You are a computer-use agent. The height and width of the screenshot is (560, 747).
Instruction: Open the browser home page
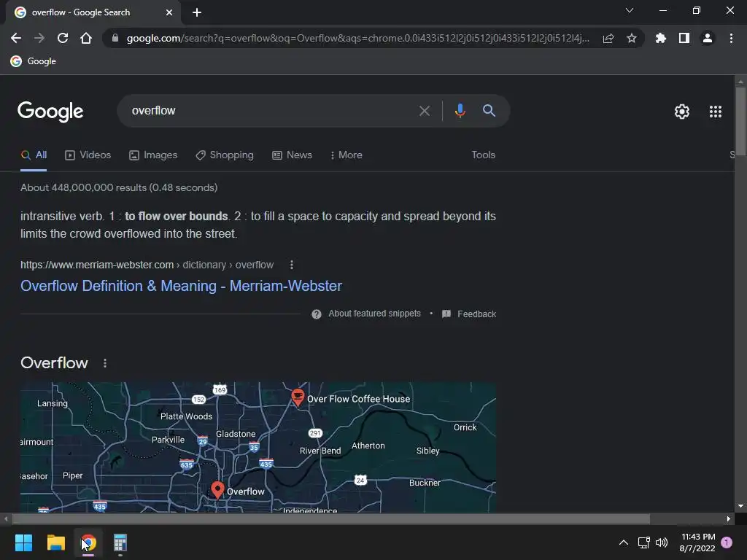coord(86,38)
